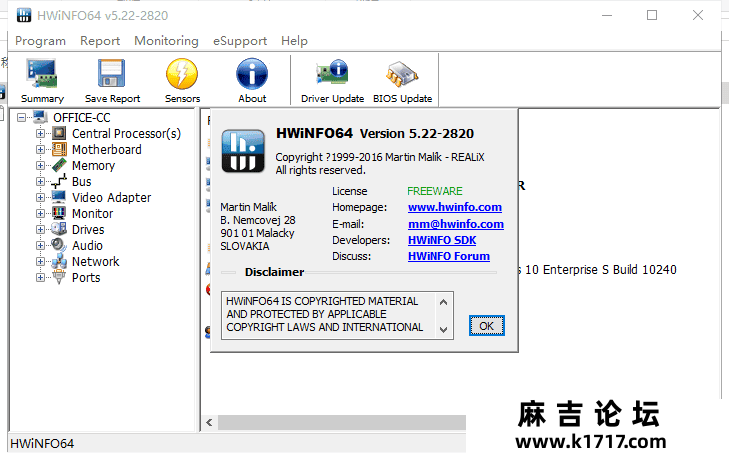Click the horizontal scrollbar left arrow
729x460 pixels.
tap(209, 422)
